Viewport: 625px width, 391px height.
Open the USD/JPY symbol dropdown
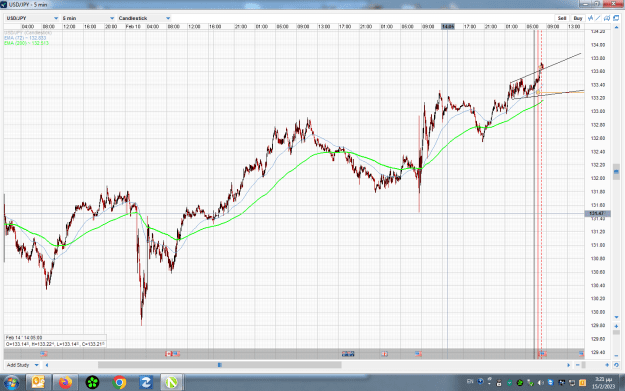32,18
